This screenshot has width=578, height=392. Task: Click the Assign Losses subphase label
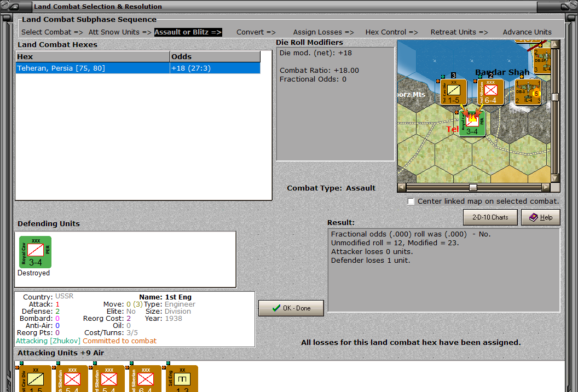[x=323, y=32]
